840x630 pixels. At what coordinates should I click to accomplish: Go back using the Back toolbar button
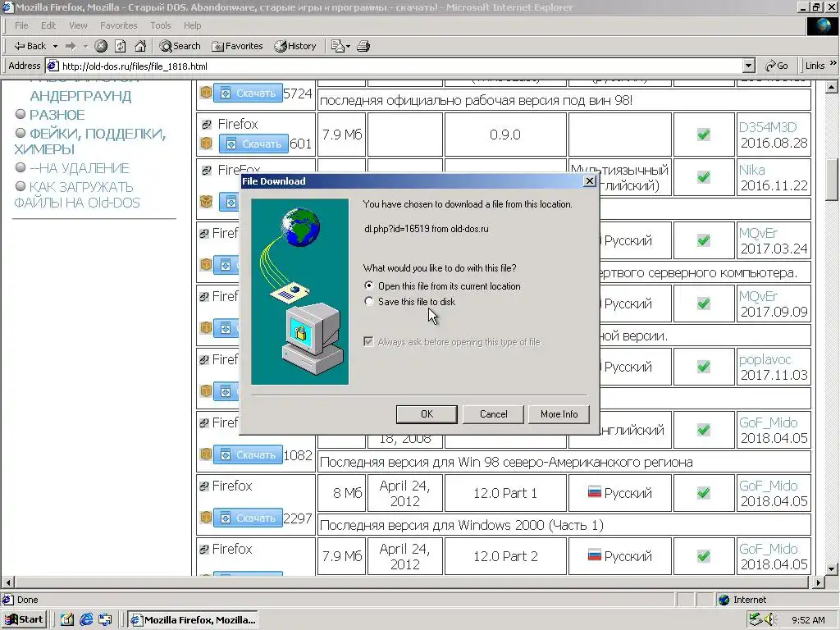coord(30,46)
